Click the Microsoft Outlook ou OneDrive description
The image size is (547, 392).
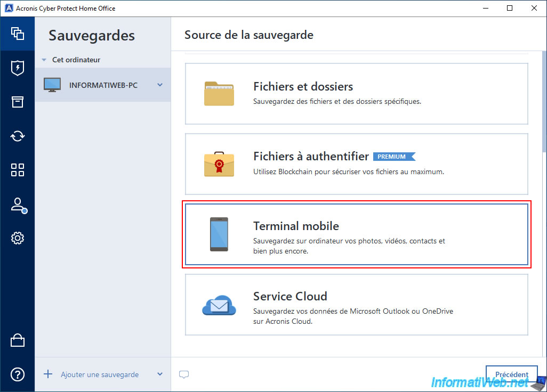[353, 316]
